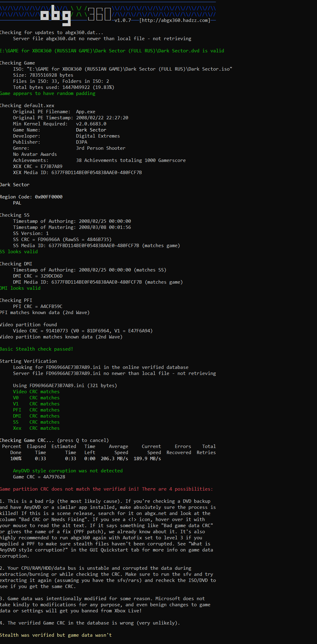The image size is (317, 644).
Task: Click the 'Xex CRC matches' line
Action: tap(36, 428)
